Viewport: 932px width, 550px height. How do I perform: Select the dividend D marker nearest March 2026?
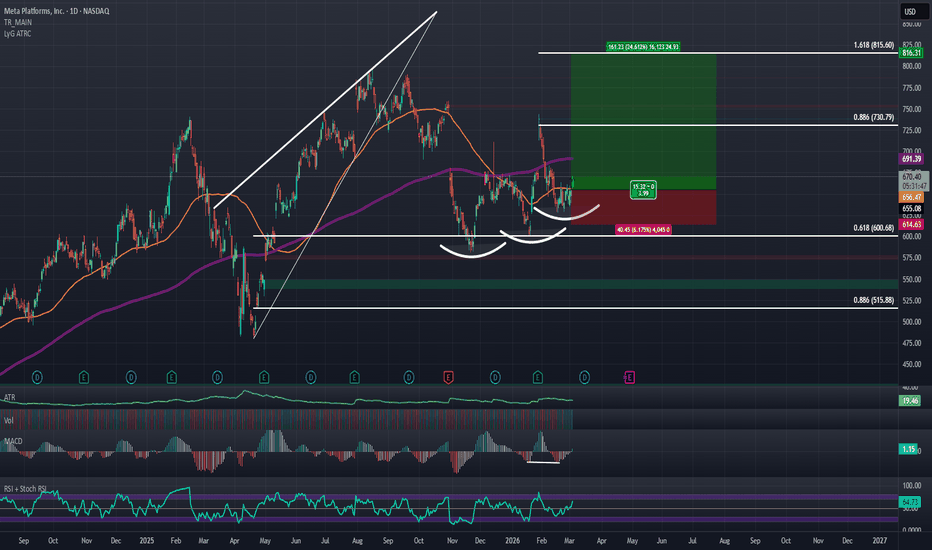point(584,377)
